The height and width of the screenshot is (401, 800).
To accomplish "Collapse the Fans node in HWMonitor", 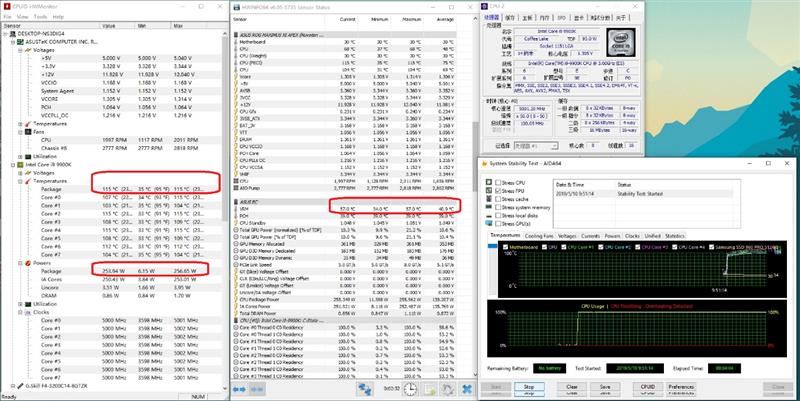I will (x=21, y=132).
